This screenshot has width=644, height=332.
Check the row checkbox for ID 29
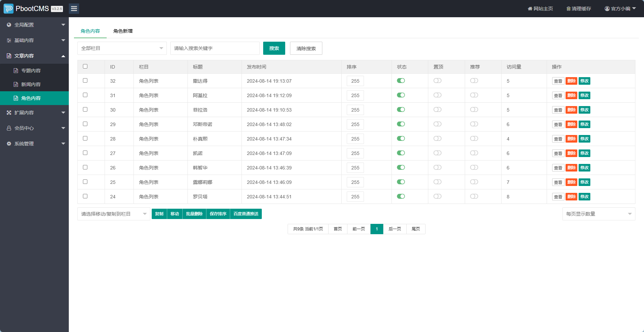point(85,124)
